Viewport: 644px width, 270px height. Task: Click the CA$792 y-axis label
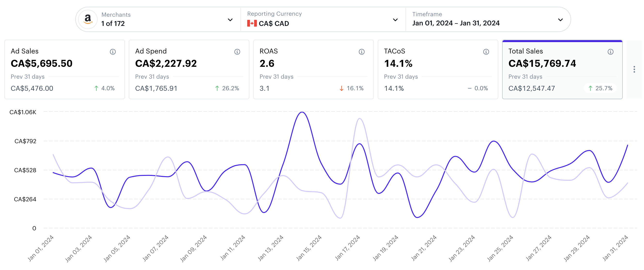pyautogui.click(x=25, y=141)
